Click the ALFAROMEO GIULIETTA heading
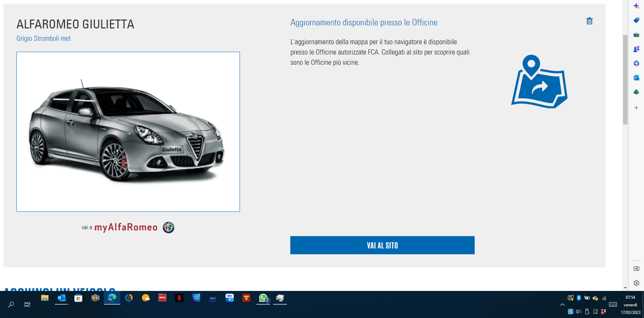644x318 pixels. (75, 24)
